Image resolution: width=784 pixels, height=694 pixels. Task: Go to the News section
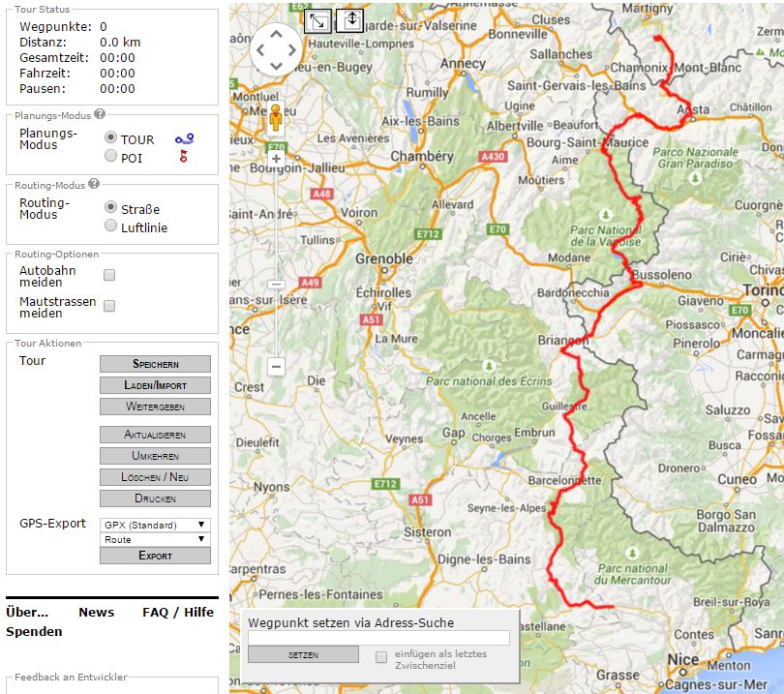[x=96, y=612]
